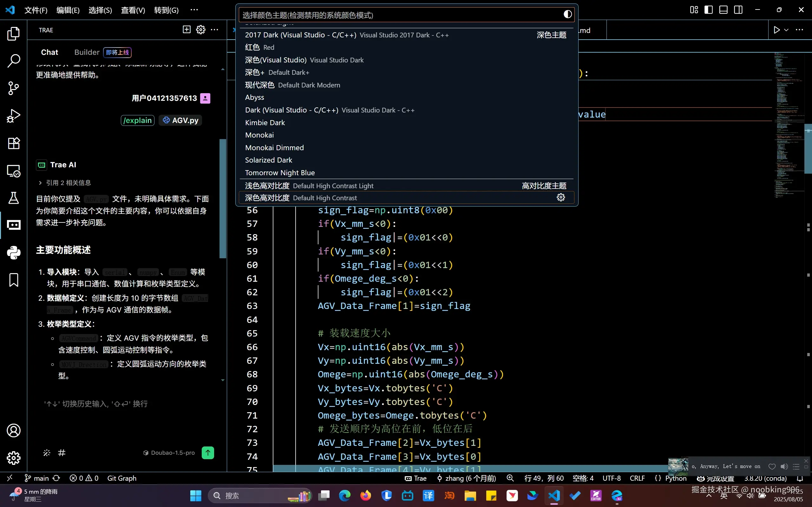Image resolution: width=812 pixels, height=507 pixels.
Task: Toggle the bottom panel visibility
Action: pyautogui.click(x=723, y=10)
